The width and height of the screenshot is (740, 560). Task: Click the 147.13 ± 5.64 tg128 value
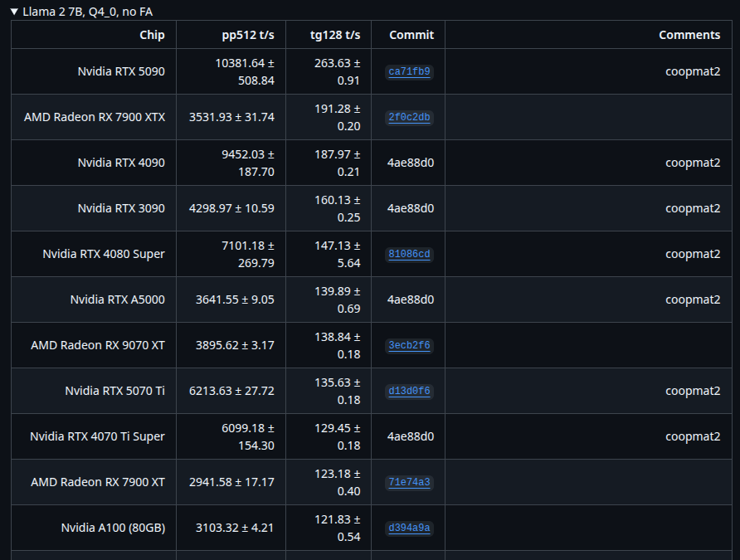[338, 255]
